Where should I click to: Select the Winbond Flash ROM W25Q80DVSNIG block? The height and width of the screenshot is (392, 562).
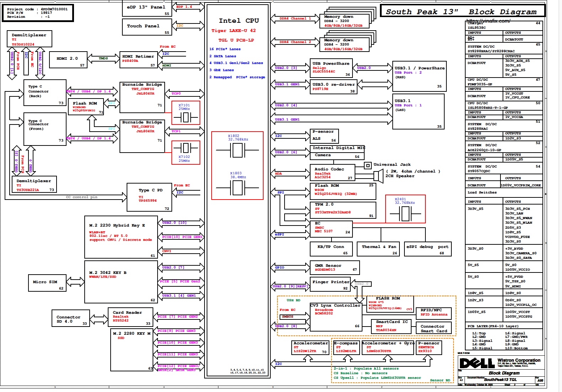tap(86, 107)
